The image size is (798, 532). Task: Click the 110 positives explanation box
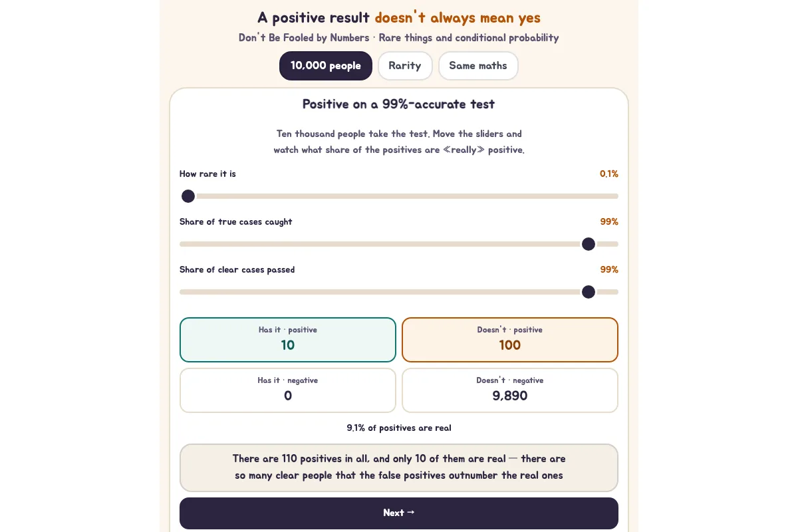pyautogui.click(x=399, y=468)
